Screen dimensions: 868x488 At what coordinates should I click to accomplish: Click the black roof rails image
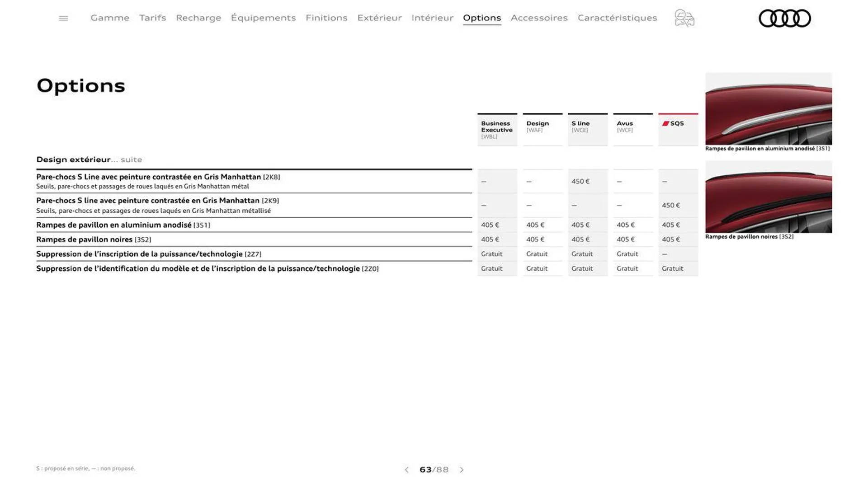(768, 197)
